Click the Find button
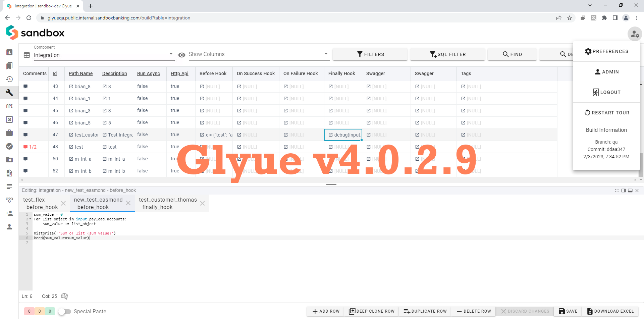The height and width of the screenshot is (319, 644). tap(512, 54)
